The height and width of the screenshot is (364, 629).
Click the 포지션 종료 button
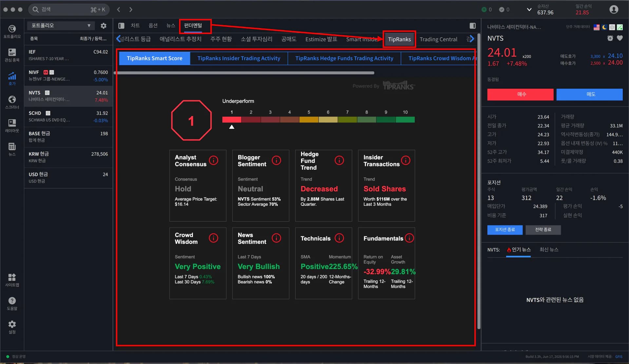pyautogui.click(x=505, y=230)
